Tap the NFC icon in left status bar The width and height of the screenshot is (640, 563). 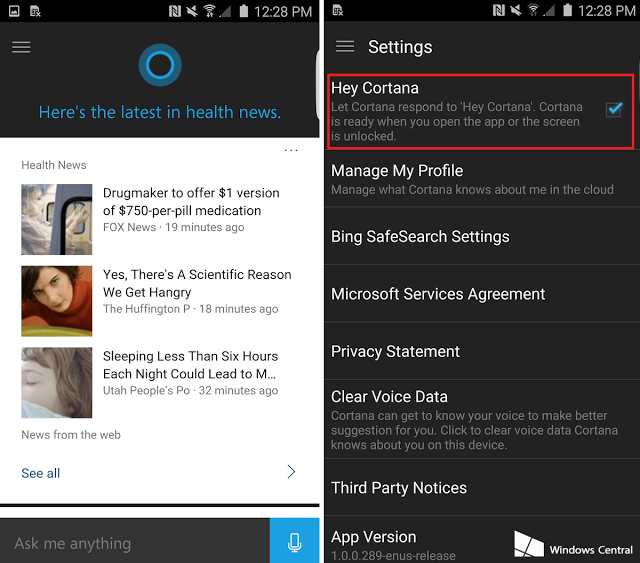tap(175, 11)
